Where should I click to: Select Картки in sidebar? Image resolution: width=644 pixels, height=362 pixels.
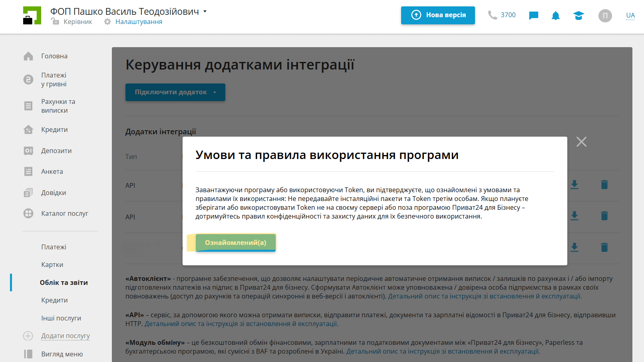pyautogui.click(x=52, y=265)
